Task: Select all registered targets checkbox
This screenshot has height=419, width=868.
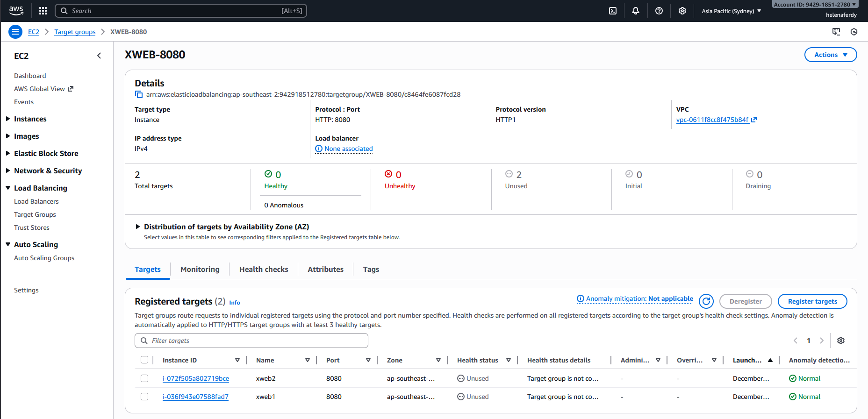Action: click(144, 360)
